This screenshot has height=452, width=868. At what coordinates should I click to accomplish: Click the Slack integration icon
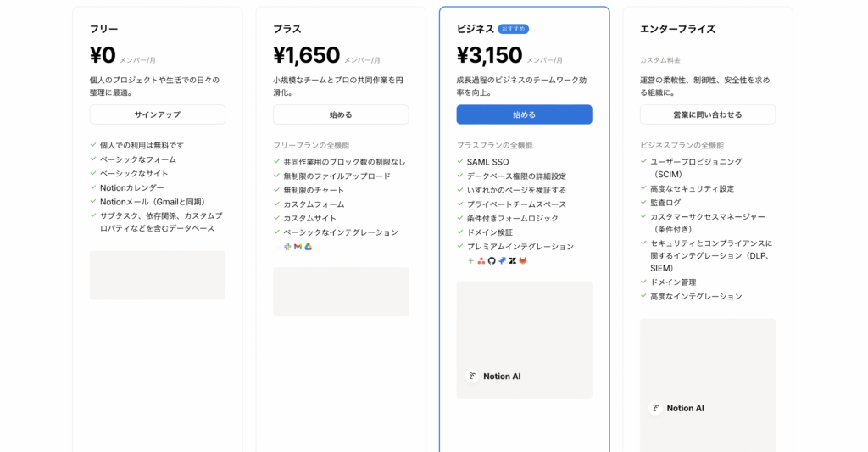click(x=287, y=247)
